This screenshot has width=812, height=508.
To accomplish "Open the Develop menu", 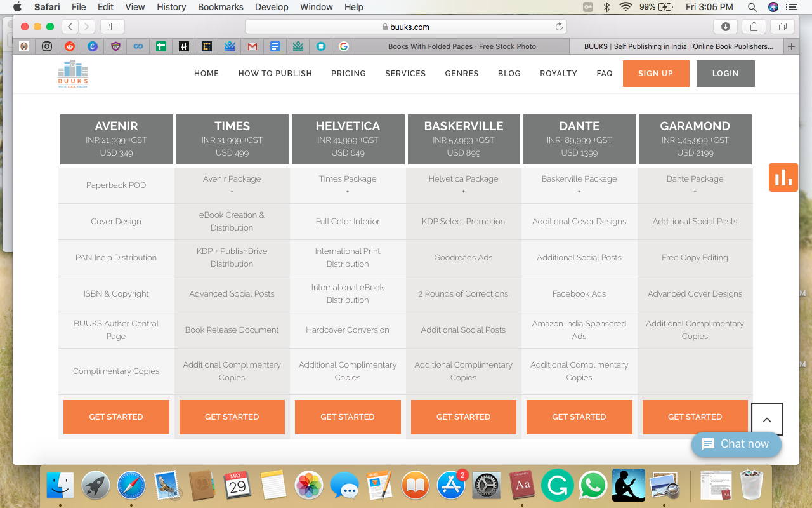I will click(x=271, y=7).
